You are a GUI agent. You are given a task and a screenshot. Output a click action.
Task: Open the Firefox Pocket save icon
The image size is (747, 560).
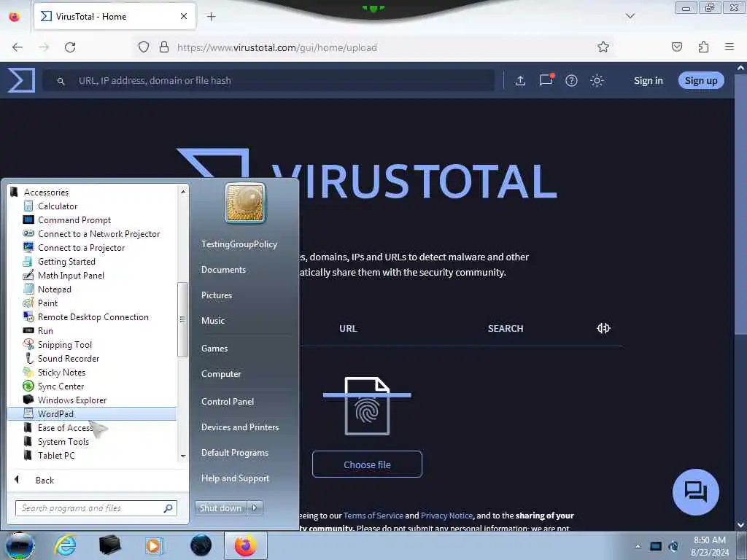[676, 47]
